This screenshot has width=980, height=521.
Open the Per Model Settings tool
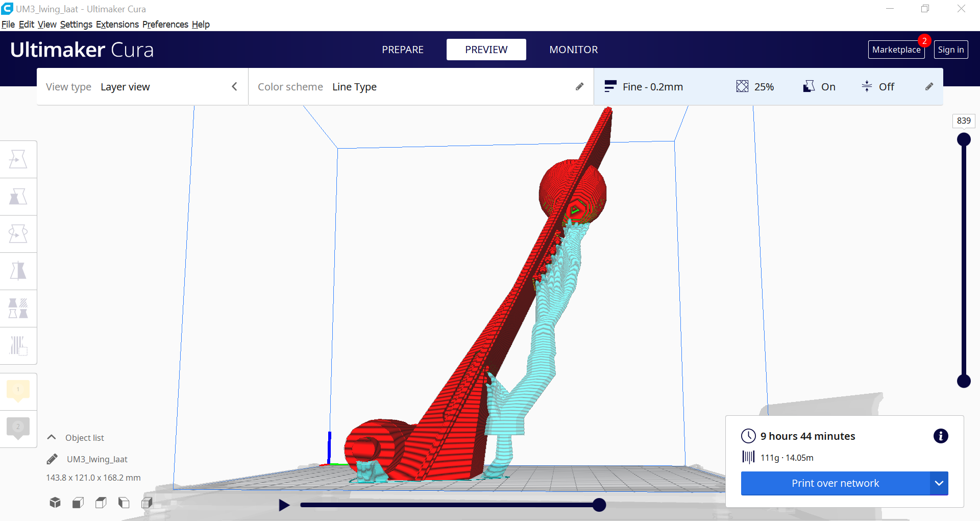pos(18,309)
